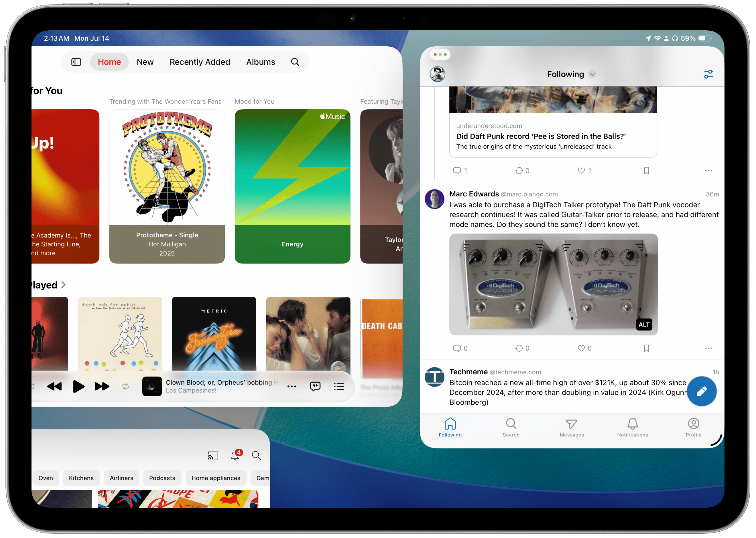This screenshot has height=538, width=756.
Task: Switch to the New tab
Action: (x=145, y=62)
